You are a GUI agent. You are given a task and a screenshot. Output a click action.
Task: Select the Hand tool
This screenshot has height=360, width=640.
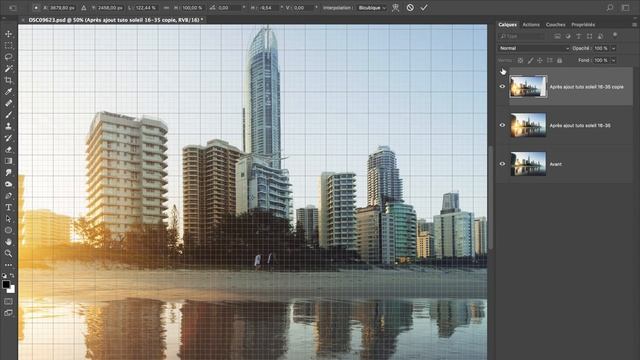(x=9, y=242)
